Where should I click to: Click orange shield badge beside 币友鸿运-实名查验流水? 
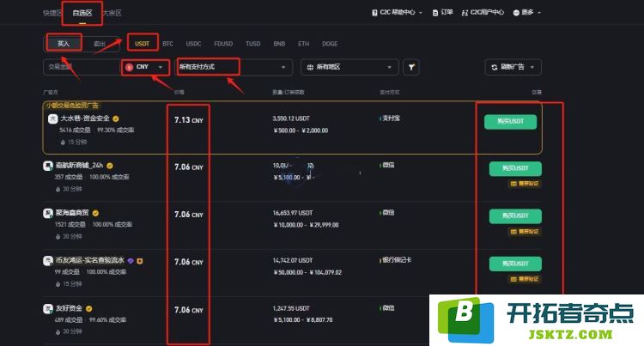pyautogui.click(x=140, y=261)
